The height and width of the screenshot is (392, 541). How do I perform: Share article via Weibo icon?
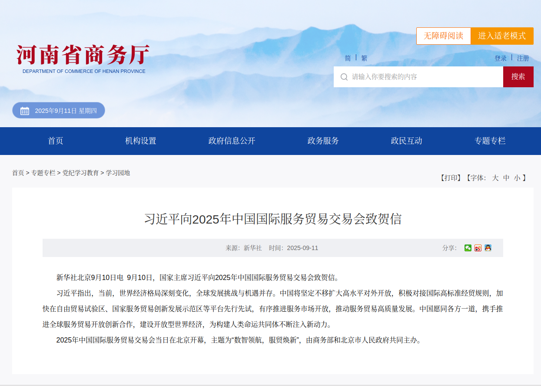pos(478,248)
